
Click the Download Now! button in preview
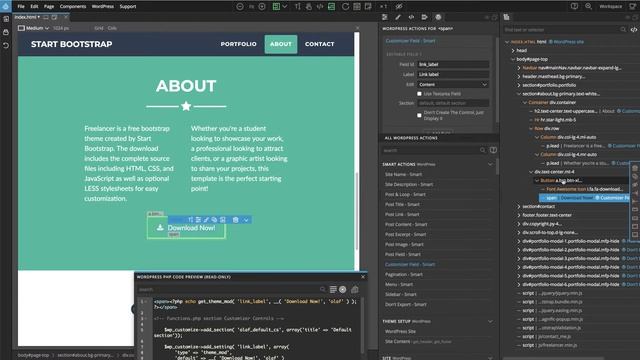[x=186, y=228]
